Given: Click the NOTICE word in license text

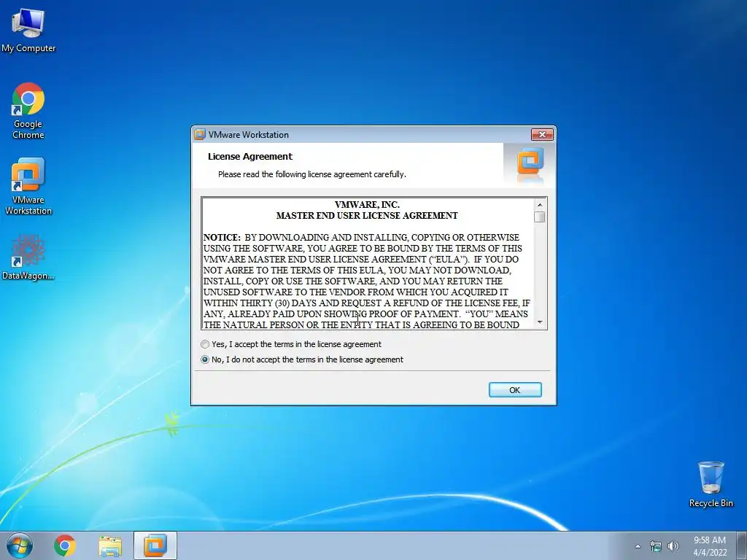Looking at the screenshot, I should pyautogui.click(x=222, y=237).
